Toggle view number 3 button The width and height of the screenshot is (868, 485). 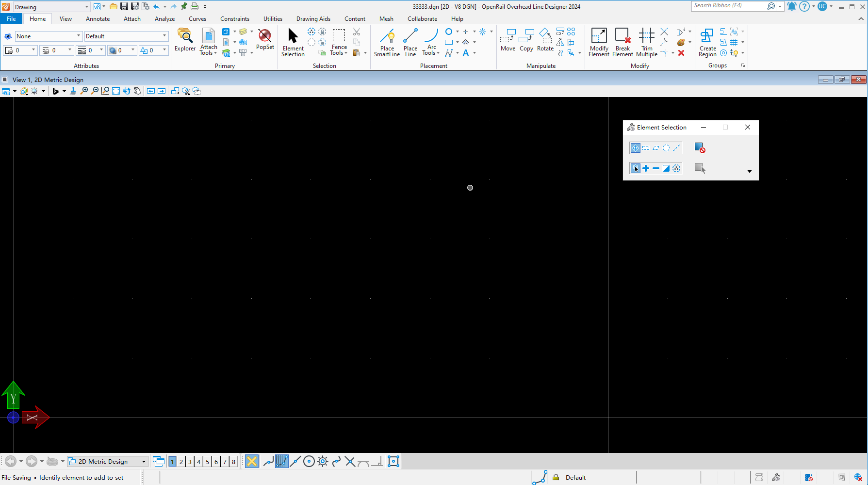tap(190, 462)
